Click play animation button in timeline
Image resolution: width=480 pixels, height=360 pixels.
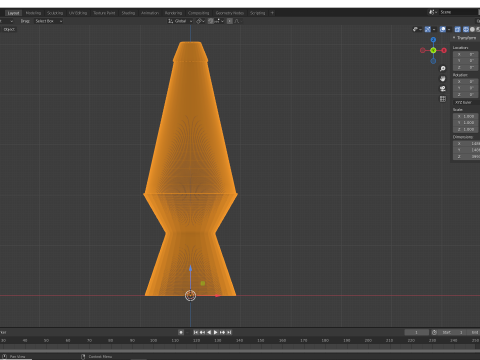pos(215,332)
